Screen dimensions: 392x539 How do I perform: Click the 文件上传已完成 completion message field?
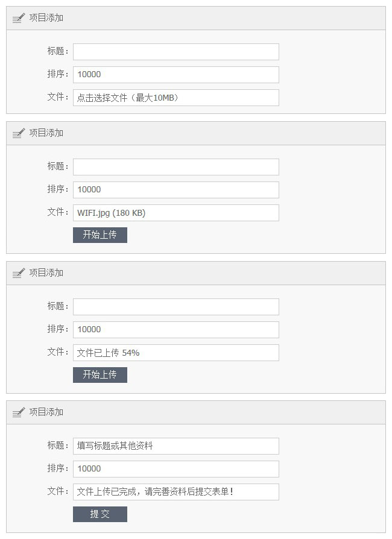(175, 492)
